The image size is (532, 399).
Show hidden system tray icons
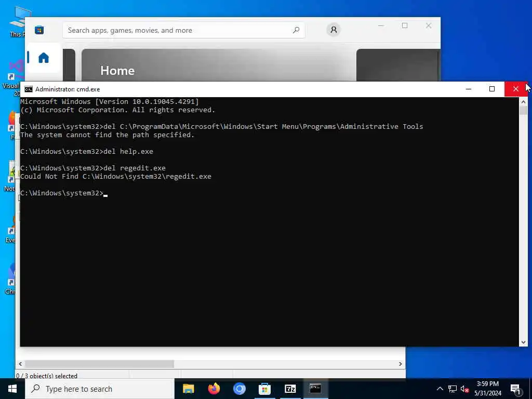[440, 389]
